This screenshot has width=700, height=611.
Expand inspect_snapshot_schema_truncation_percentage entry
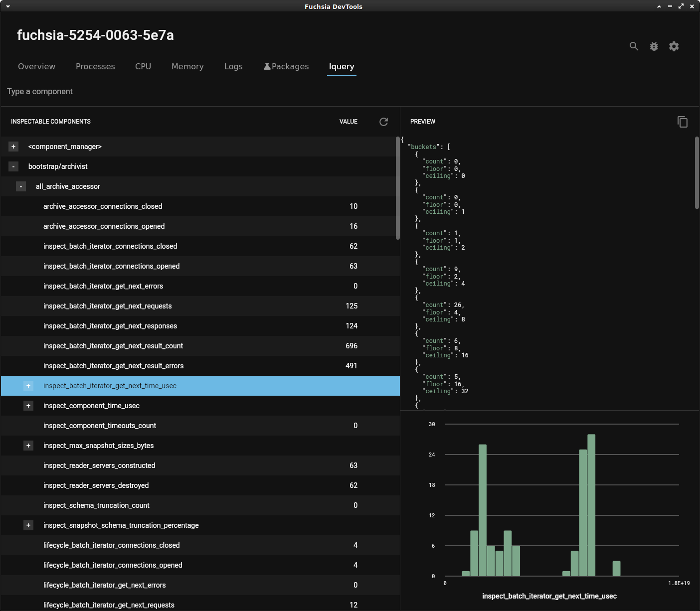coord(28,525)
